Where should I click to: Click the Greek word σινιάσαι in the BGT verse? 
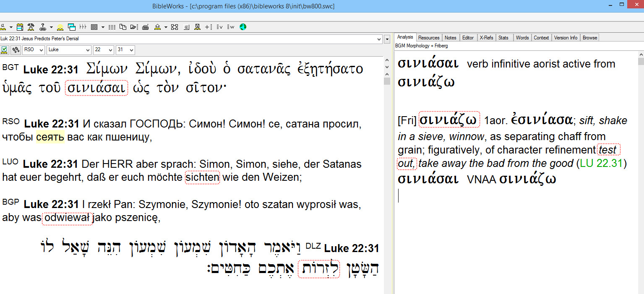tap(96, 88)
